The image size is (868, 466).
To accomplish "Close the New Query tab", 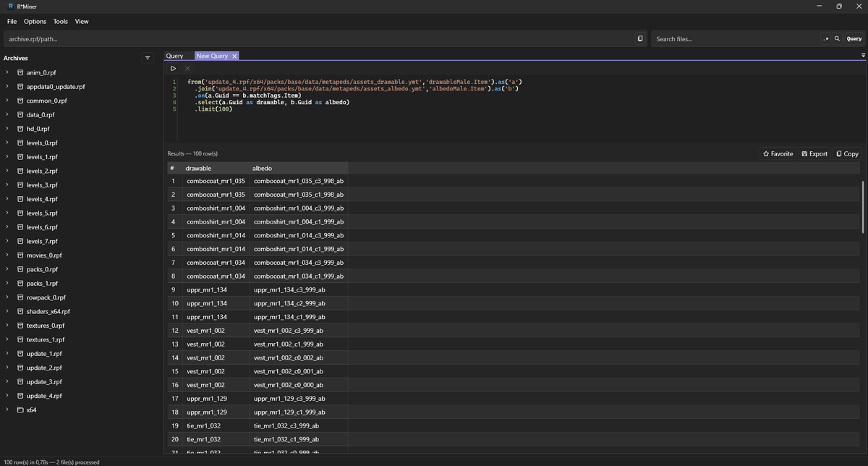I will pos(234,56).
